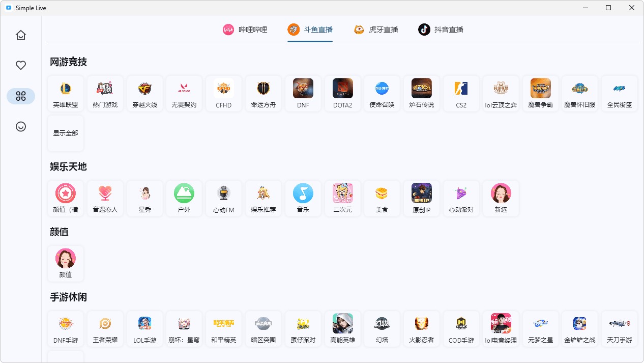Screen dimensions: 644x363
Task: Click 显示全部 to show all games
Action: [x=66, y=133]
